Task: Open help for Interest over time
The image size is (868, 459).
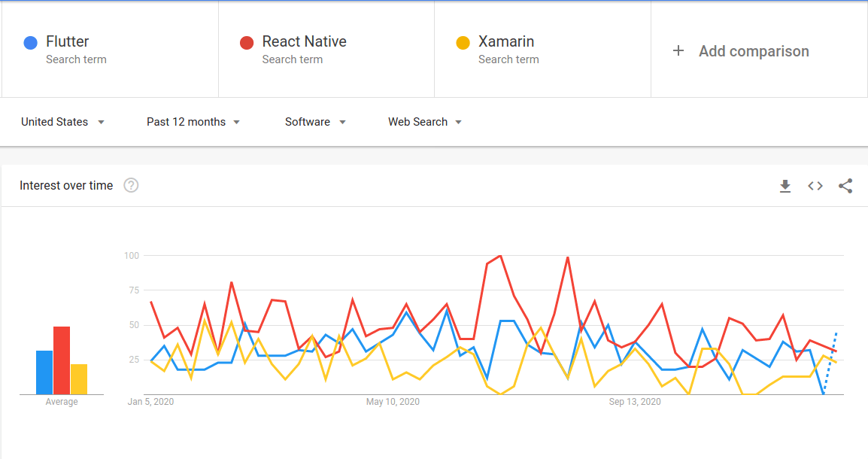Action: [x=131, y=185]
